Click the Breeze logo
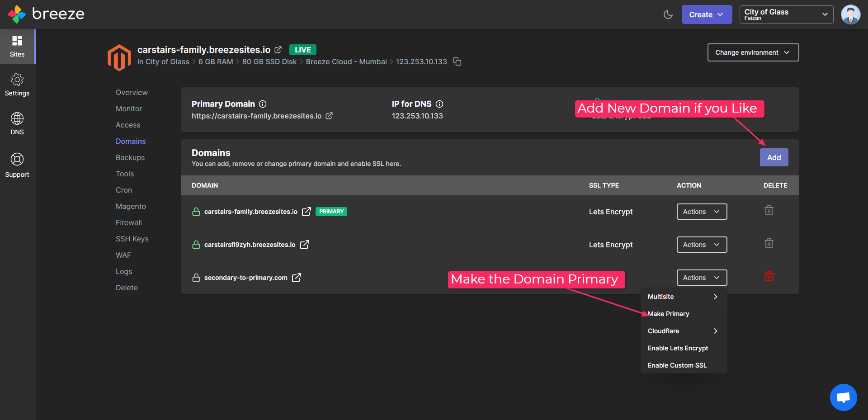 (x=46, y=14)
